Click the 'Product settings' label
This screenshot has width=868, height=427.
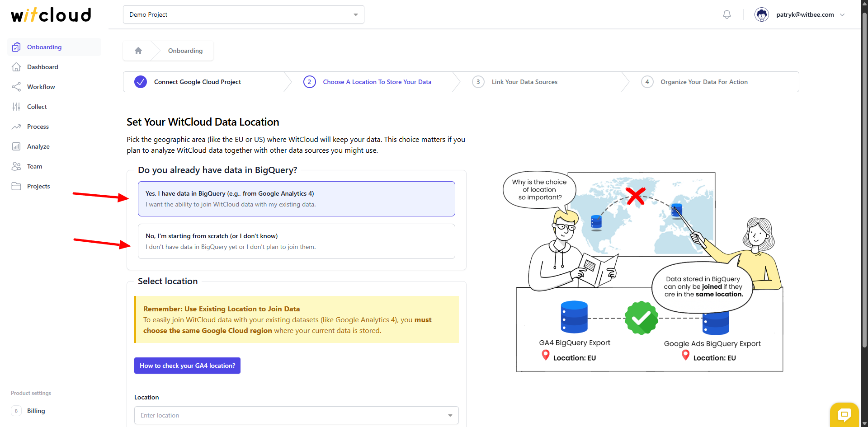pyautogui.click(x=31, y=393)
